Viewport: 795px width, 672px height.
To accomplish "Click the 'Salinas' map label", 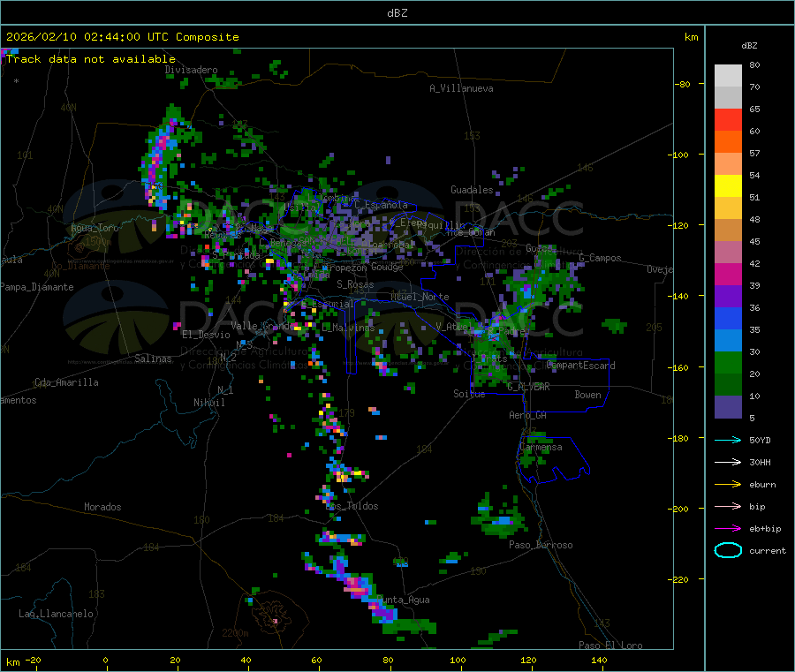I will tap(153, 359).
